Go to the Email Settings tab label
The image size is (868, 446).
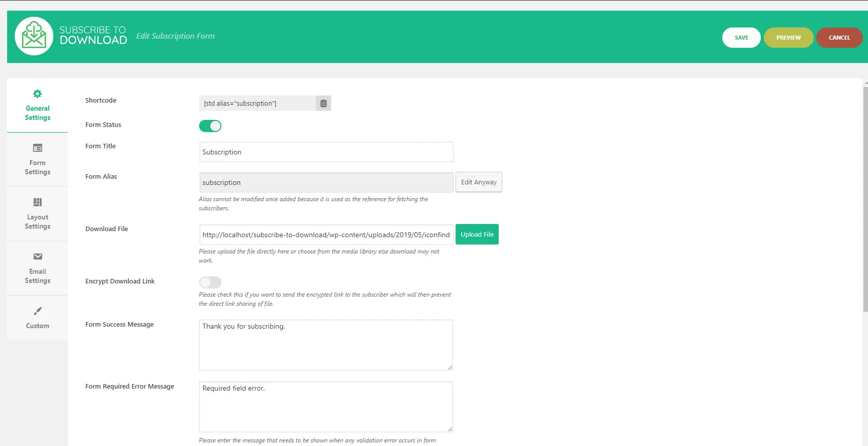[x=38, y=276]
